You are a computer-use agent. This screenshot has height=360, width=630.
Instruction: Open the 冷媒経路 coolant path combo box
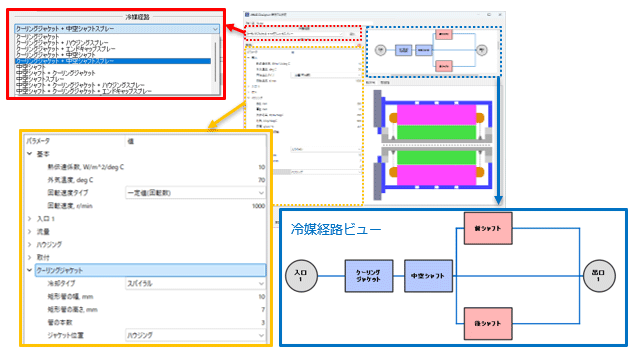pyautogui.click(x=117, y=29)
